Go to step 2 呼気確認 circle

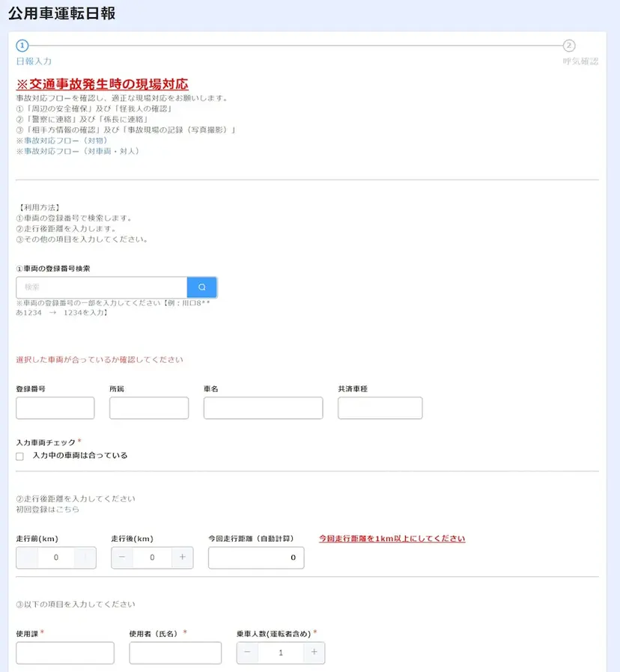pos(569,46)
